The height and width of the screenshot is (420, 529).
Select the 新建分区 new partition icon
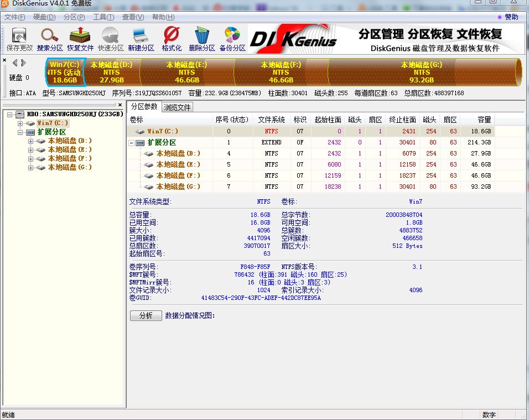[x=141, y=39]
